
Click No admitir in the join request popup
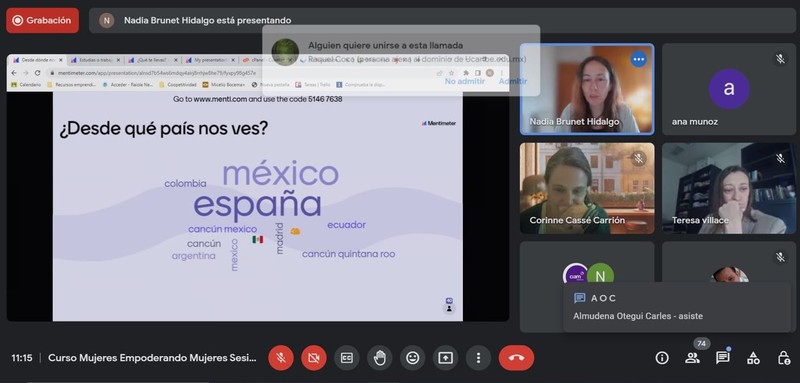tap(464, 81)
